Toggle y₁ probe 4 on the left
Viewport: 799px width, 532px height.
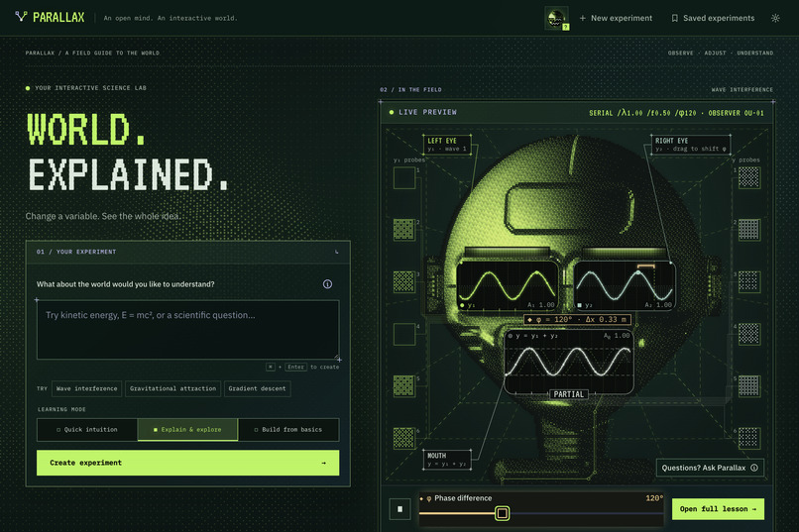pos(404,334)
